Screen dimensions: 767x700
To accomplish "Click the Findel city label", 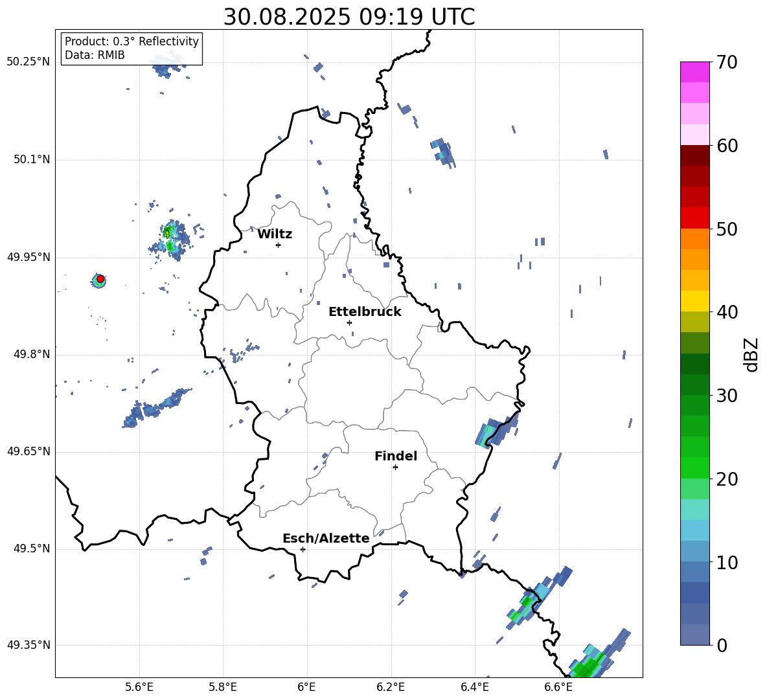I will 396,456.
